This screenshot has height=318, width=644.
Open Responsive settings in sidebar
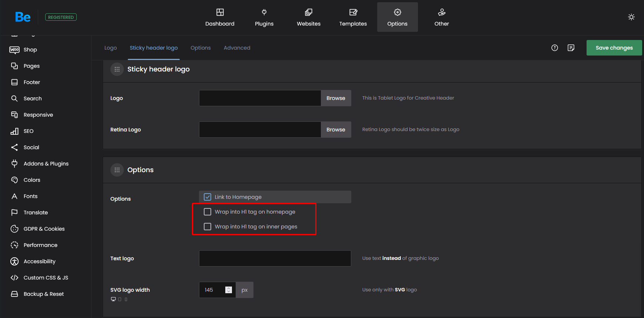click(x=38, y=115)
